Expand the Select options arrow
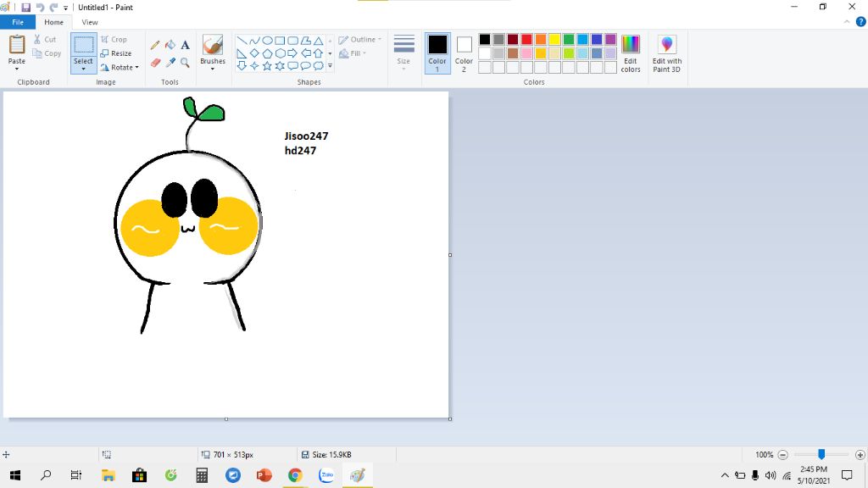This screenshot has height=488, width=868. pos(84,69)
